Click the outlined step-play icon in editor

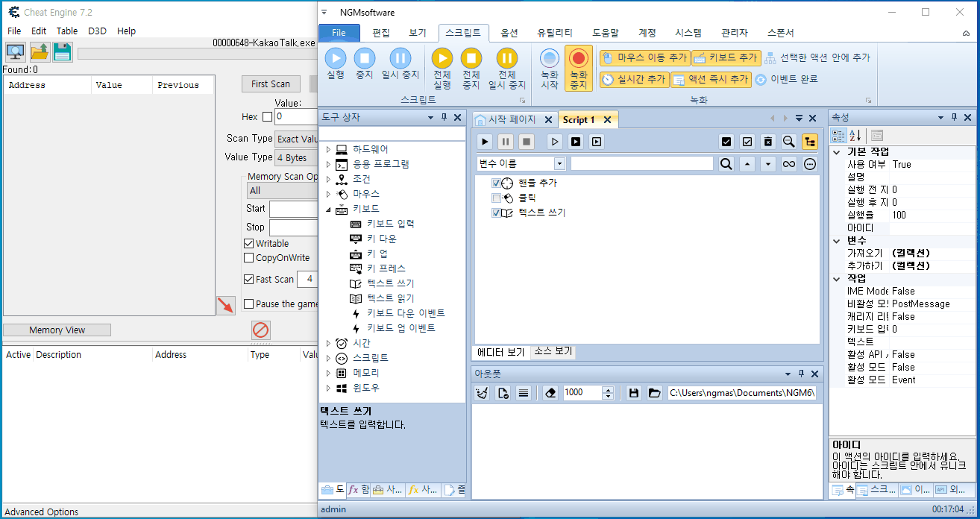click(554, 142)
